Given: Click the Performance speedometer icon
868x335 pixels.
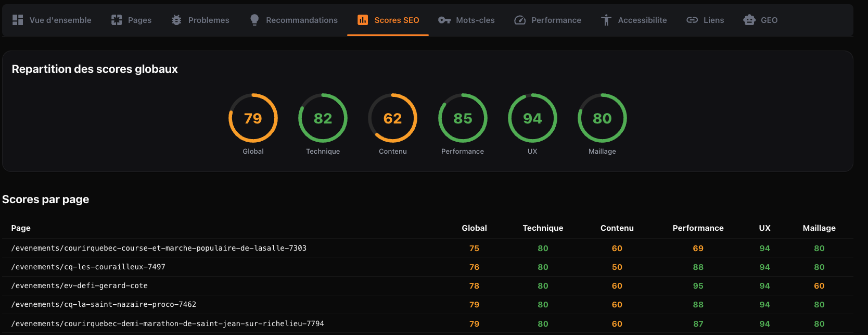Looking at the screenshot, I should 520,20.
